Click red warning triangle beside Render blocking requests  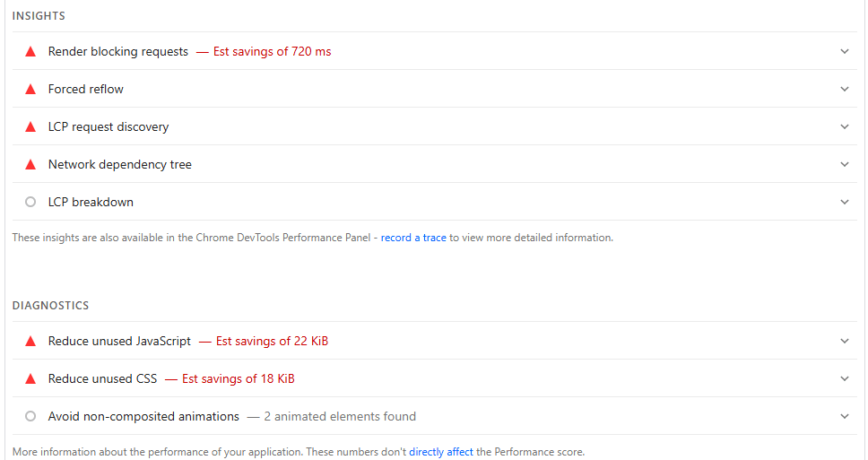coord(30,52)
